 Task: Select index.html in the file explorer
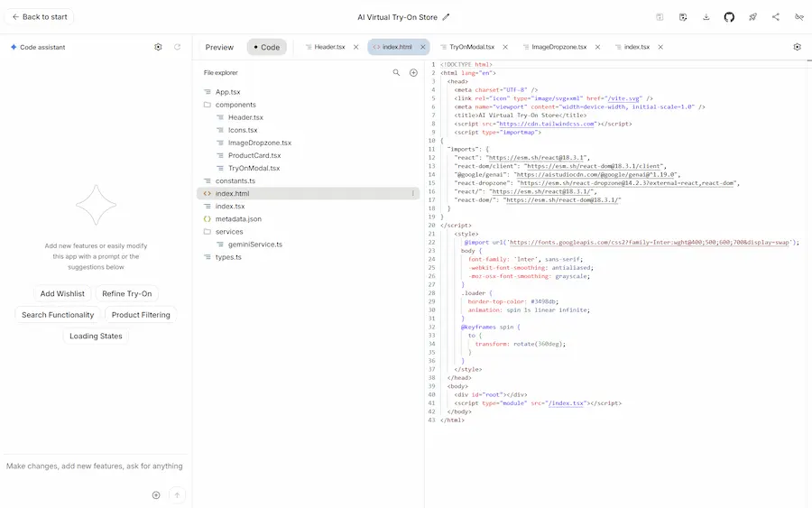pyautogui.click(x=309, y=194)
